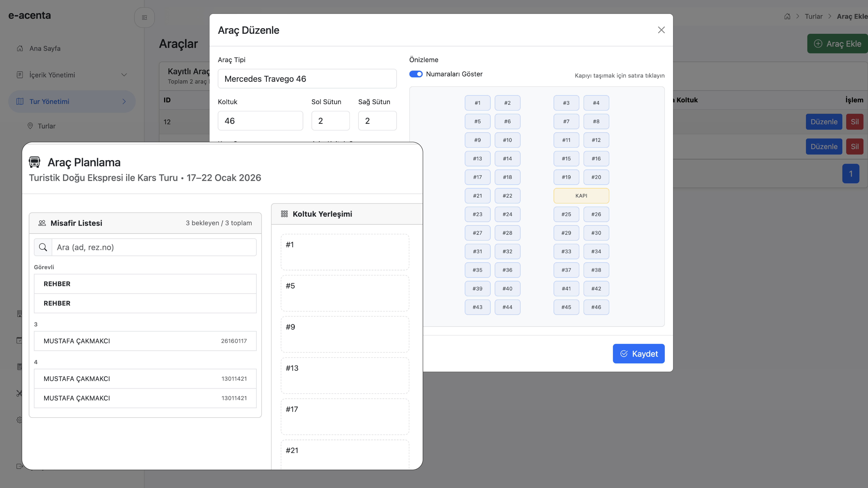Expand the İçerik Yönetimi menu chevron
The image size is (868, 488).
124,75
